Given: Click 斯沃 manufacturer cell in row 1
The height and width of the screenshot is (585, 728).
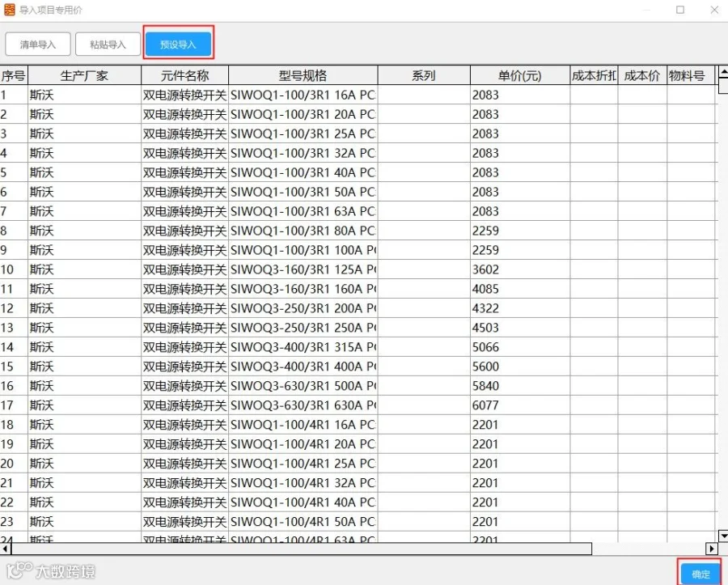Looking at the screenshot, I should [x=84, y=95].
